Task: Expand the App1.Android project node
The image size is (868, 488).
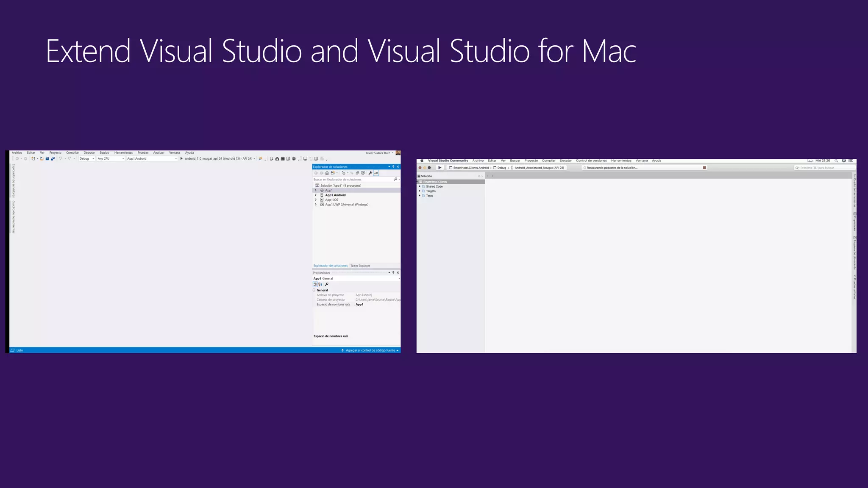Action: (316, 195)
